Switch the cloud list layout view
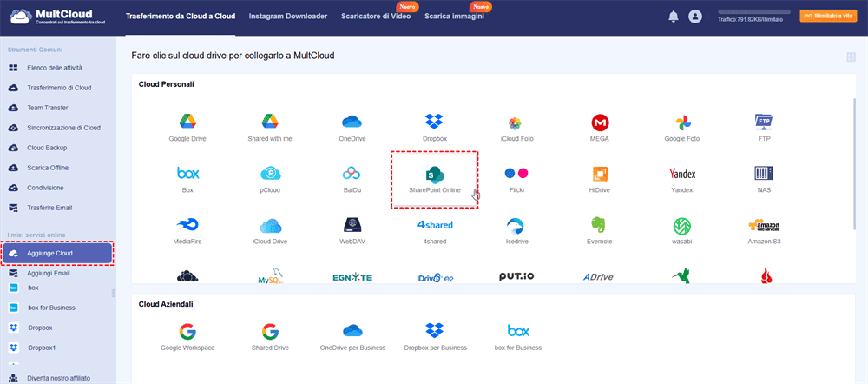This screenshot has width=868, height=384. 851,57
